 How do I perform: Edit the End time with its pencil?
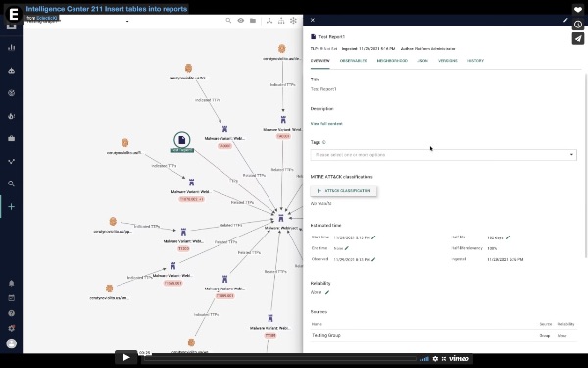point(347,248)
